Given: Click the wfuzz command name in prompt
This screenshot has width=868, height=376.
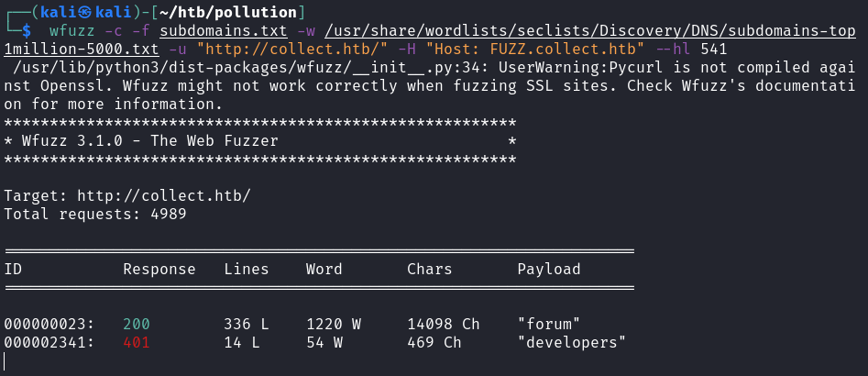Looking at the screenshot, I should tap(71, 31).
